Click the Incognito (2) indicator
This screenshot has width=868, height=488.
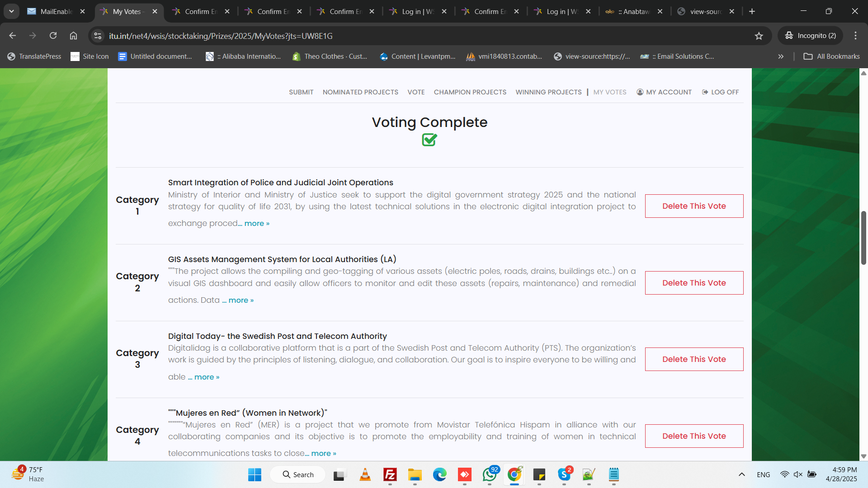(810, 36)
